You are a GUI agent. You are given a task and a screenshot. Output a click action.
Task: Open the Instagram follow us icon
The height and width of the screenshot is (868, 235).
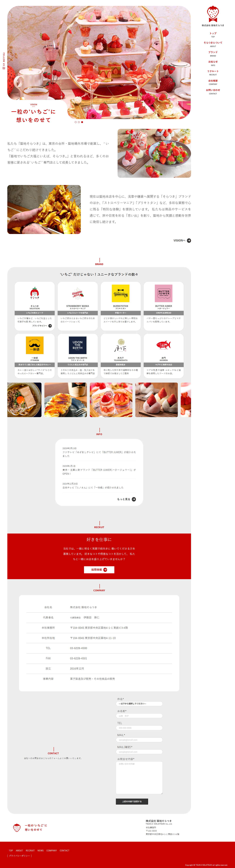click(x=4, y=68)
